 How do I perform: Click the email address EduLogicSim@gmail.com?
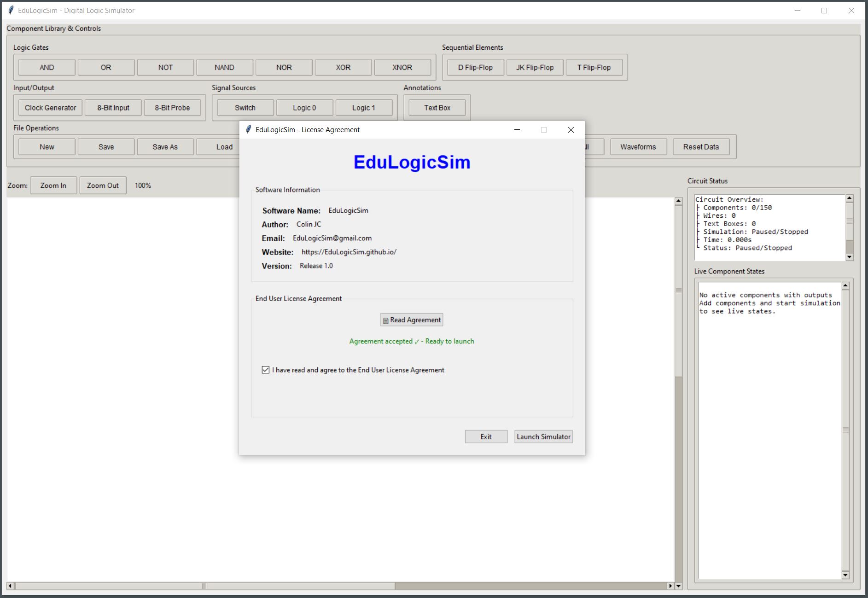click(x=332, y=238)
